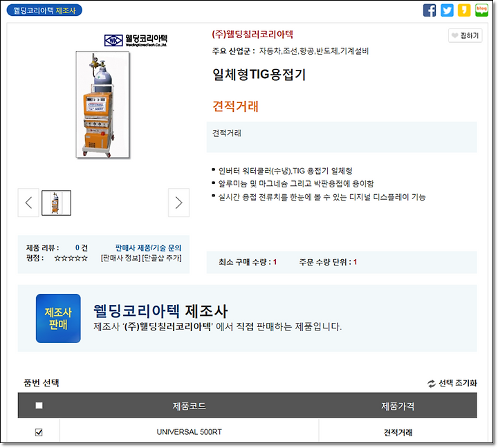Share the product on Facebook
Image resolution: width=498 pixels, height=448 pixels.
click(430, 10)
